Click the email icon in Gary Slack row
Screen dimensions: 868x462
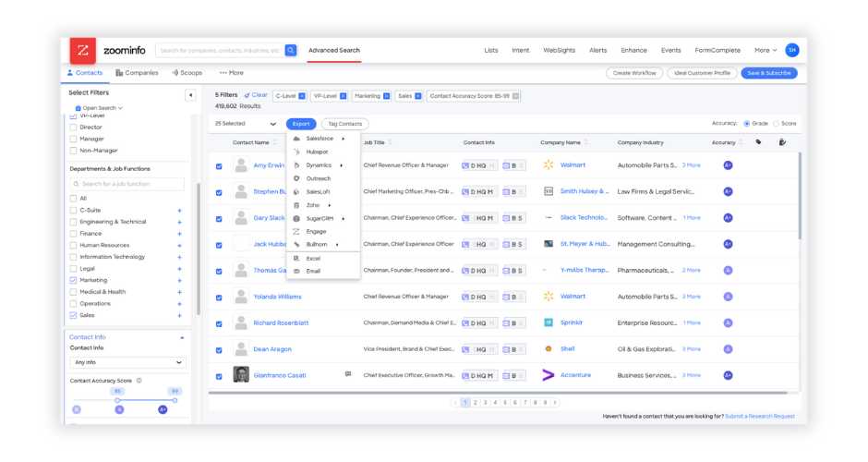(506, 218)
